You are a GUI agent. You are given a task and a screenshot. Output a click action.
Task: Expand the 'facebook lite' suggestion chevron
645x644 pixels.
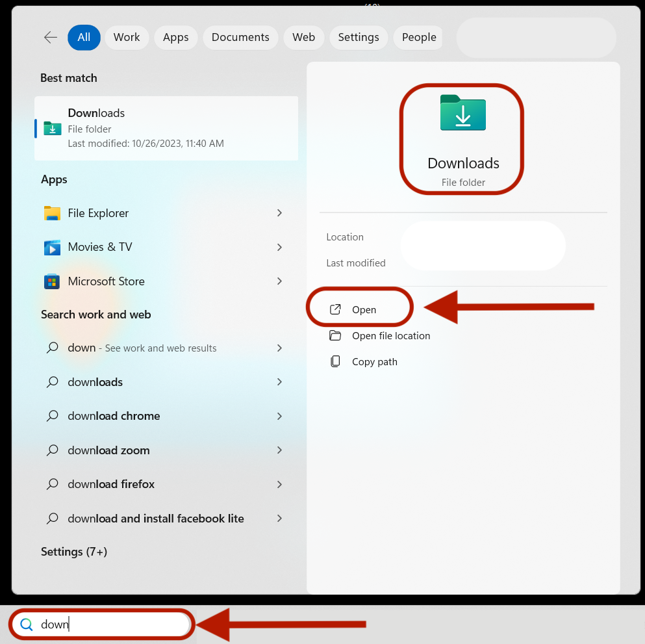pyautogui.click(x=279, y=519)
